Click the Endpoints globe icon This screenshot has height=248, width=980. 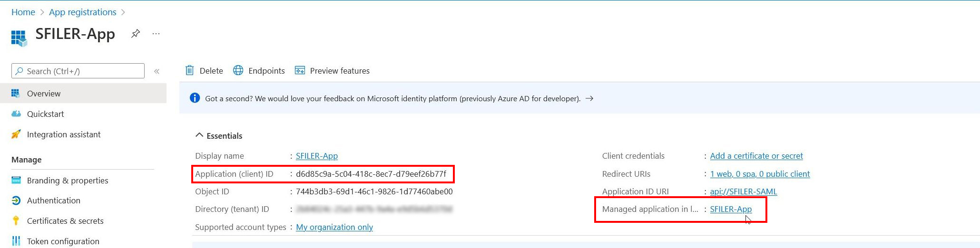(x=238, y=70)
